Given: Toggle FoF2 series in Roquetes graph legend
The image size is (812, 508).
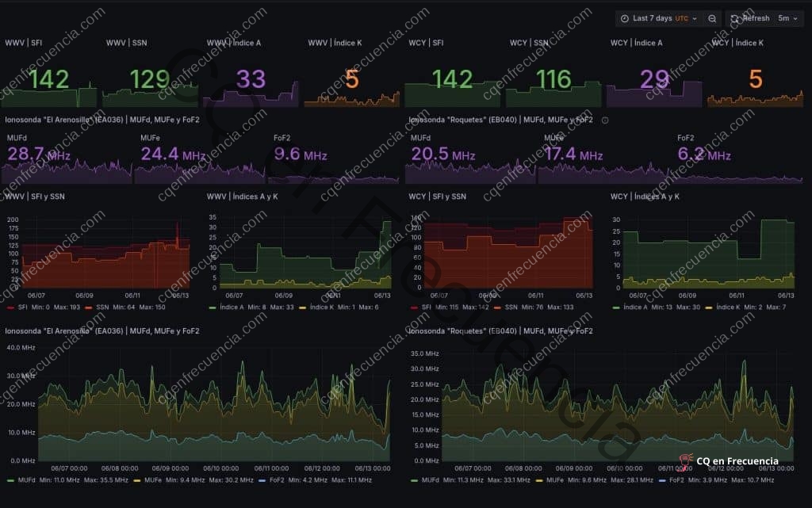Looking at the screenshot, I should pos(676,479).
